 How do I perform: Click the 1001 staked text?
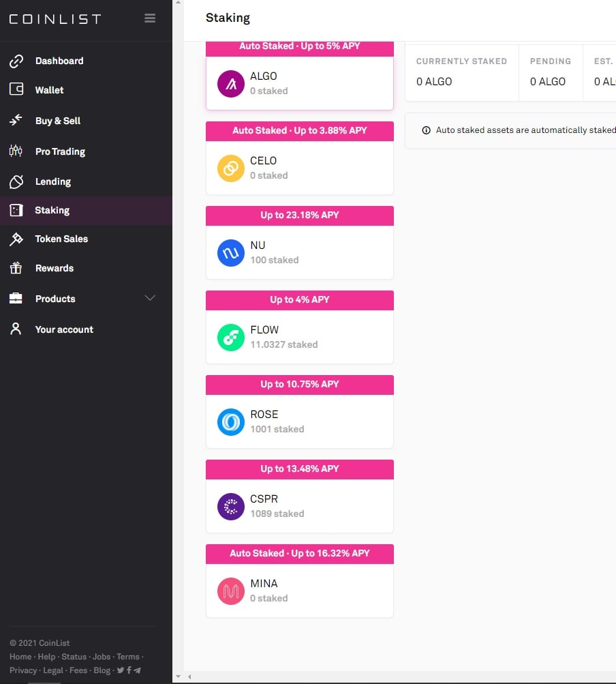click(277, 429)
